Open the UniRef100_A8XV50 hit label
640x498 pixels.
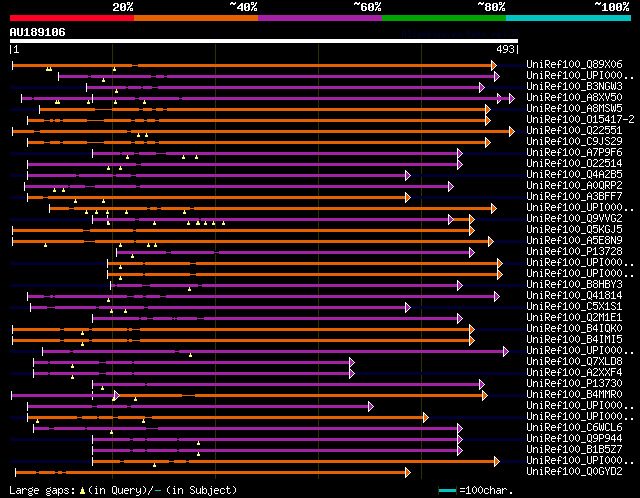click(574, 97)
